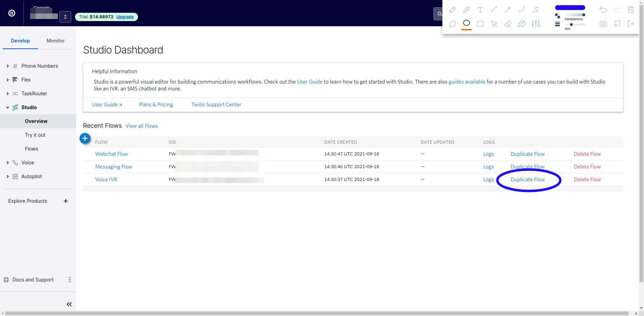Open the User Guide link in paragraph
The image size is (644, 316).
click(x=310, y=82)
